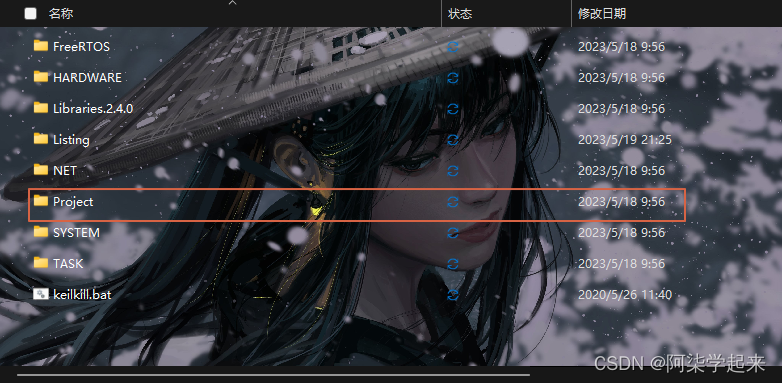The height and width of the screenshot is (383, 782).
Task: Click the sync status icon for NET
Action: click(x=453, y=171)
